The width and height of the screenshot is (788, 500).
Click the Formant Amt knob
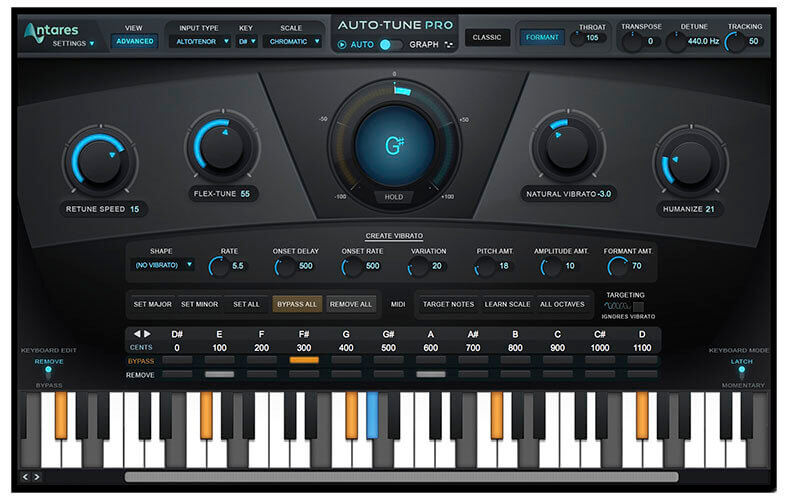618,266
